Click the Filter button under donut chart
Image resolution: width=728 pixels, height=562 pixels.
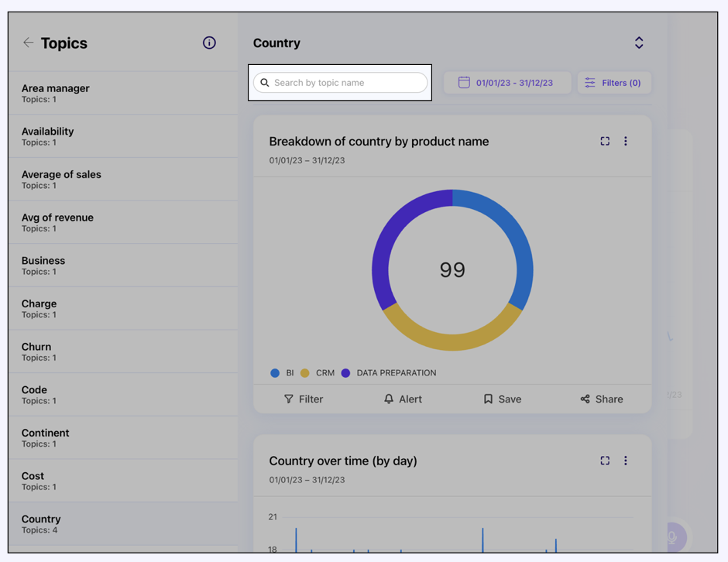click(304, 399)
